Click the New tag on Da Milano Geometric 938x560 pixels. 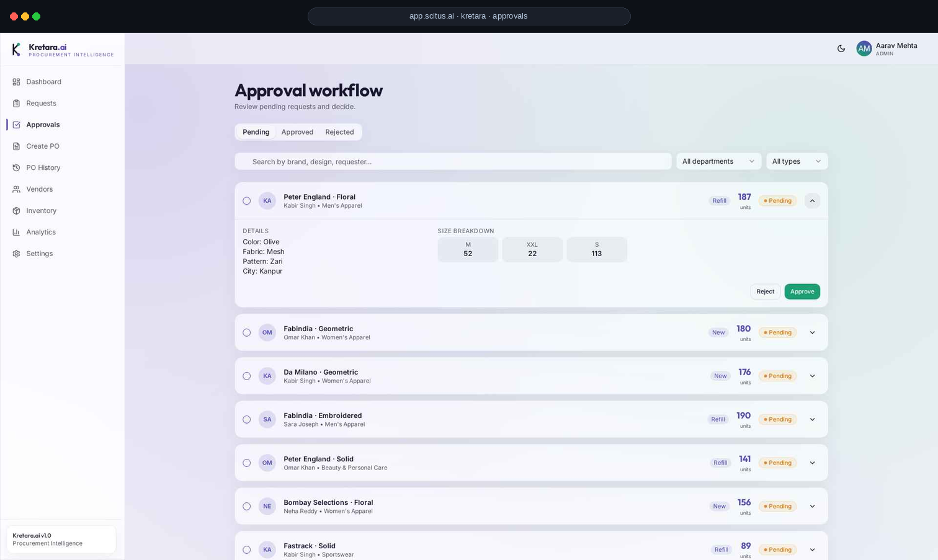[x=720, y=376]
